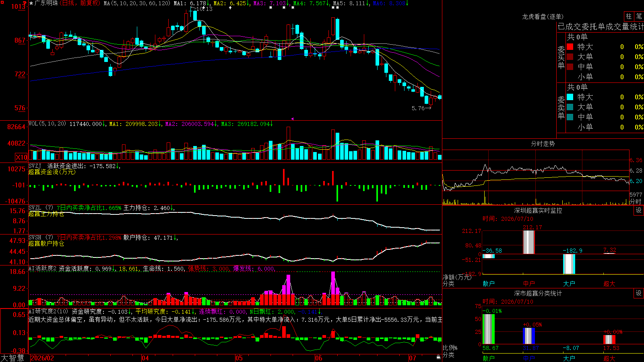Click the teal 中单 sell-order swatch
This screenshot has height=362, width=644.
[x=570, y=117]
